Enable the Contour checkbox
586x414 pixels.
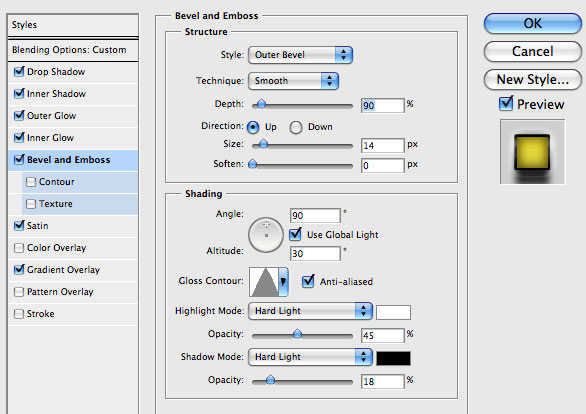pyautogui.click(x=31, y=182)
